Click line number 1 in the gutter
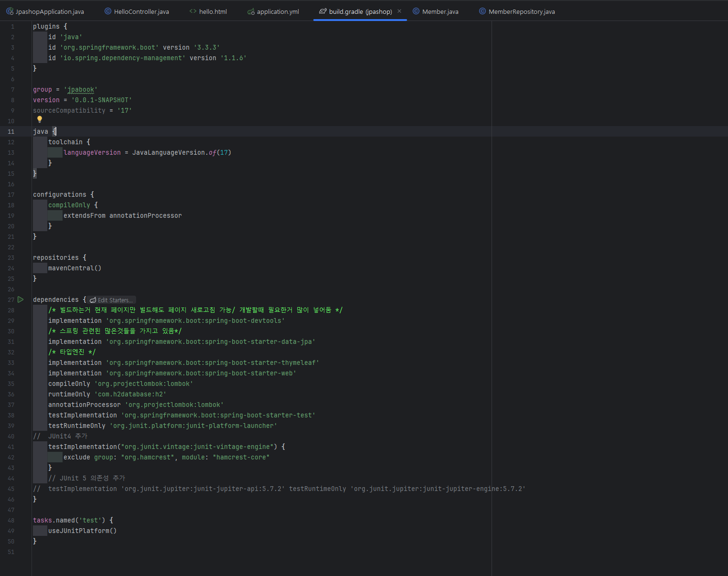Image resolution: width=728 pixels, height=576 pixels. pos(12,26)
